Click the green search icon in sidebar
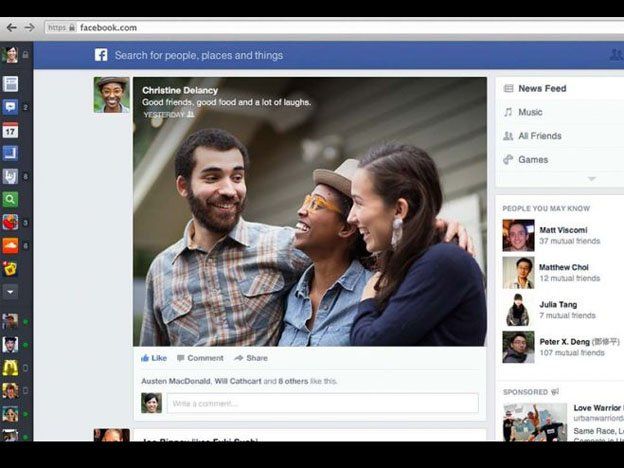The image size is (624, 468). [x=10, y=199]
